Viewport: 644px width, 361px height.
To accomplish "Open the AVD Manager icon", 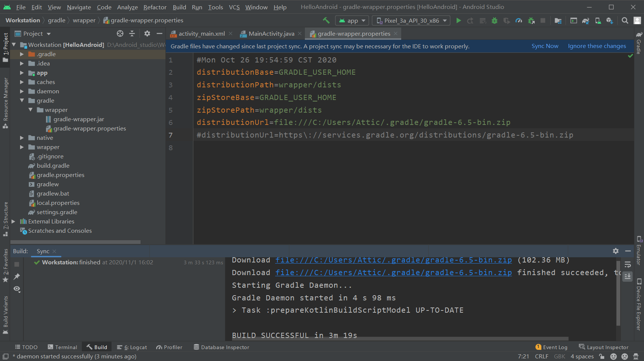I will 598,20.
